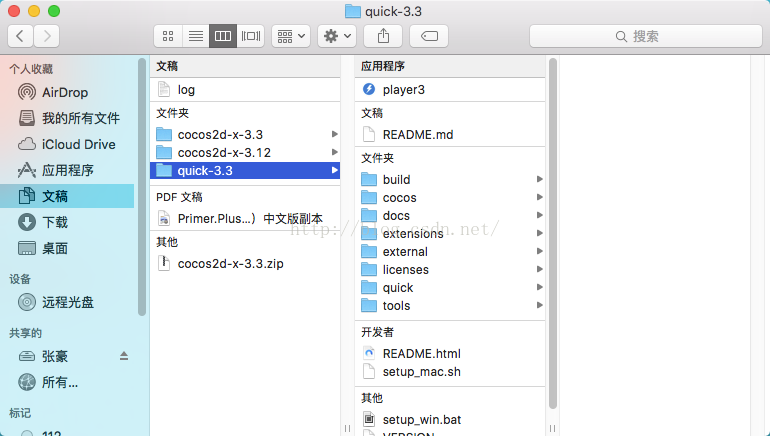Open the tools folder

[x=450, y=305]
